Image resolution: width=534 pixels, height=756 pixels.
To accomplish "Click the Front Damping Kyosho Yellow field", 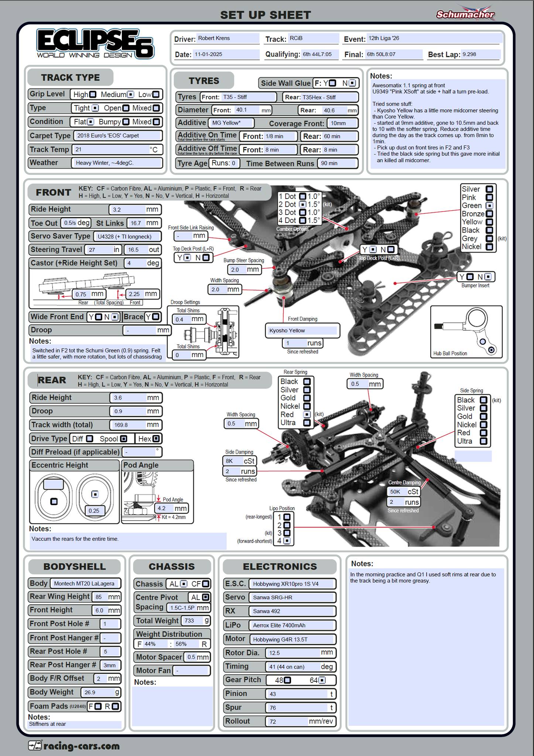I will (x=302, y=330).
